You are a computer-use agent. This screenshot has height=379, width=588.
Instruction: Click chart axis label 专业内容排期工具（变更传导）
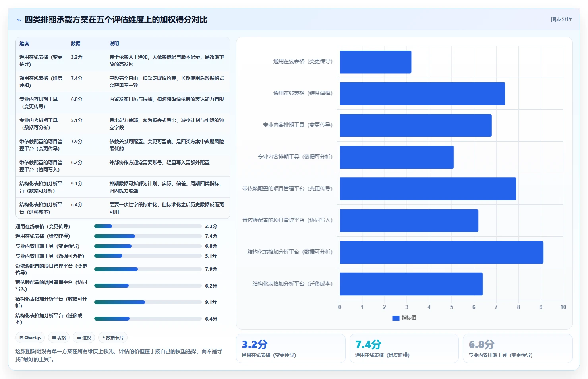tap(298, 125)
